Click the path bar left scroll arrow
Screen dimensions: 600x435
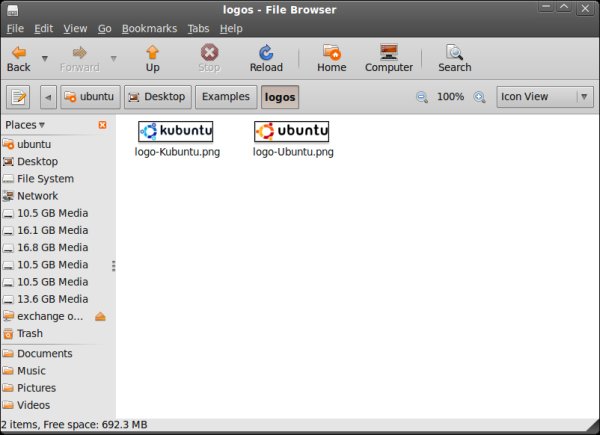(48, 97)
